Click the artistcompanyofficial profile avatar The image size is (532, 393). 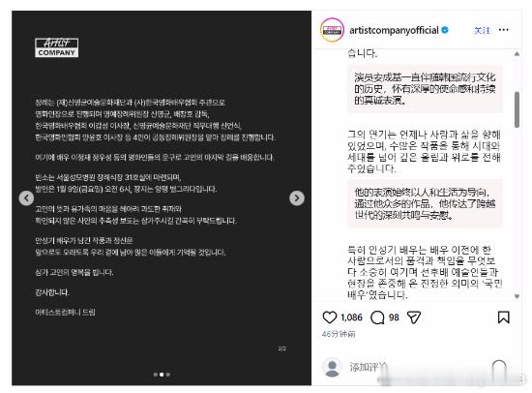[332, 30]
